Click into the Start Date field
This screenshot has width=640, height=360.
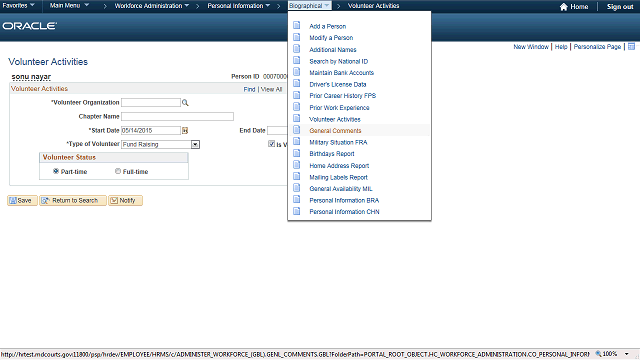[151, 130]
